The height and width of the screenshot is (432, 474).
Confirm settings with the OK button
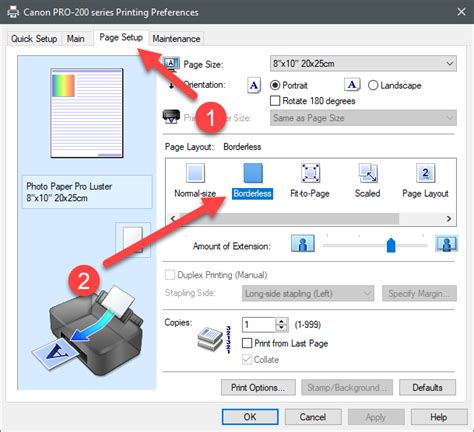[x=250, y=417]
